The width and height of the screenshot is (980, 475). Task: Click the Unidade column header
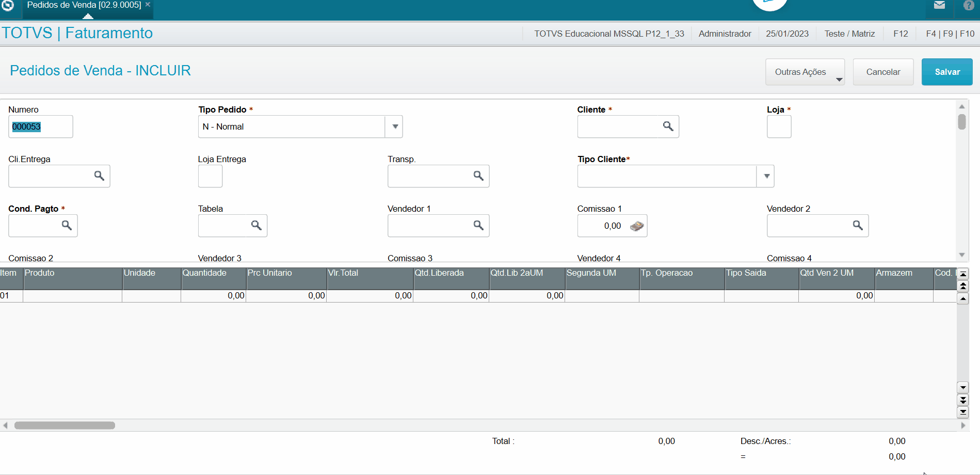coord(151,278)
